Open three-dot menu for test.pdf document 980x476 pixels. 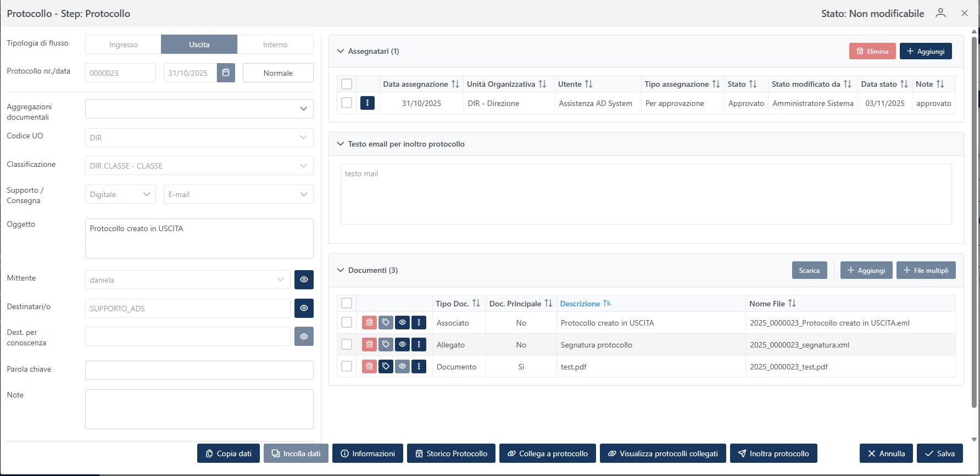(x=419, y=367)
